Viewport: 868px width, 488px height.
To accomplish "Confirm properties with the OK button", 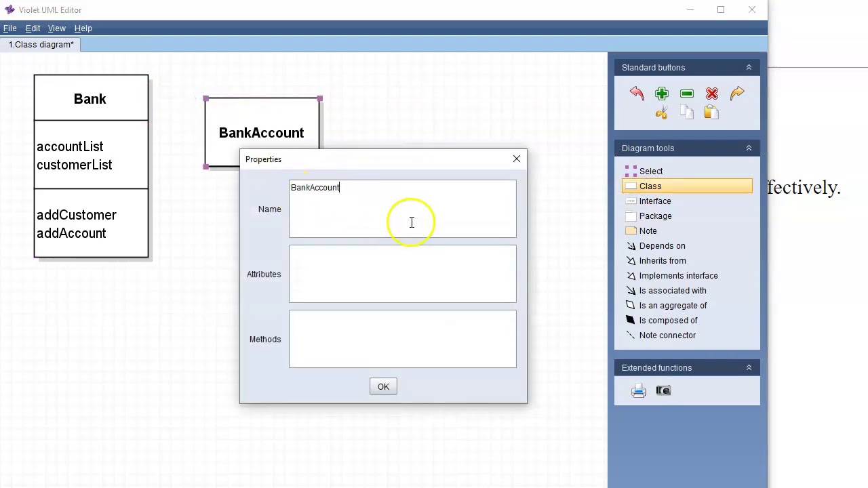I will [383, 386].
